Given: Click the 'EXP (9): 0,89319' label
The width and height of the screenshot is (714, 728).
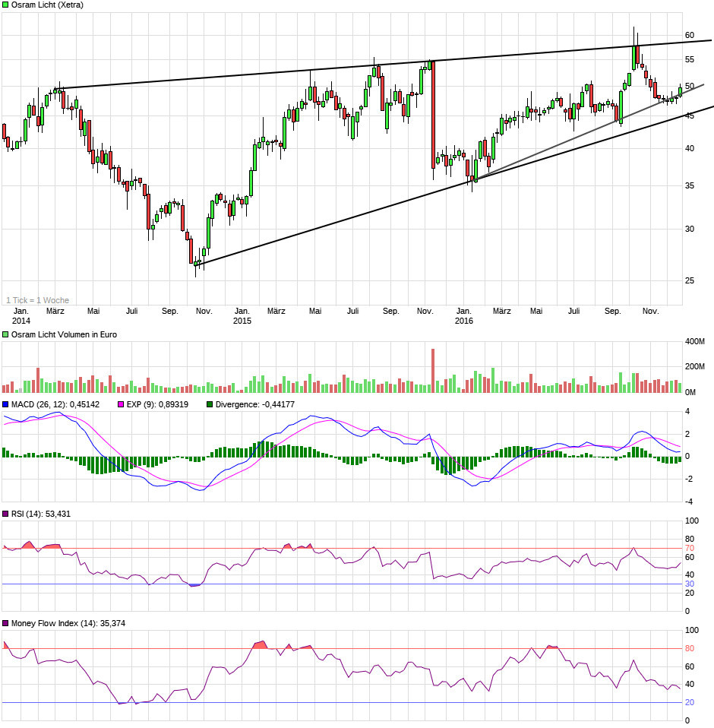Looking at the screenshot, I should 157,404.
